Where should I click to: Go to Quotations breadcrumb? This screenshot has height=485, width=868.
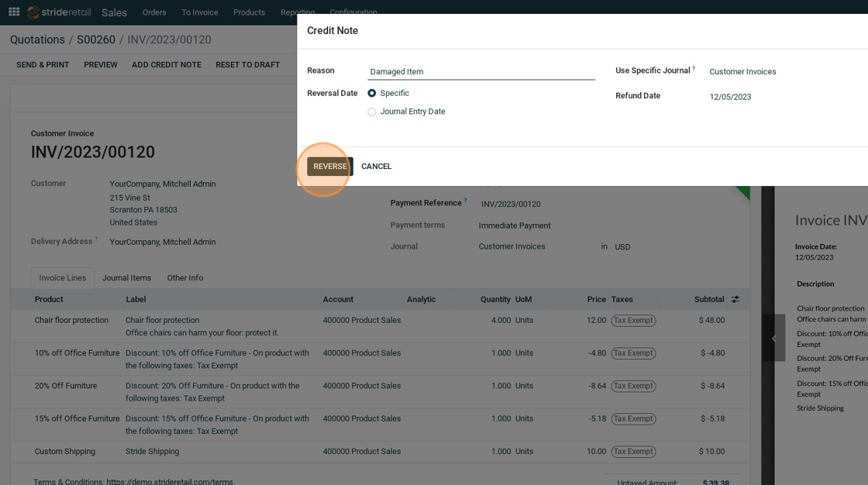[x=37, y=40]
